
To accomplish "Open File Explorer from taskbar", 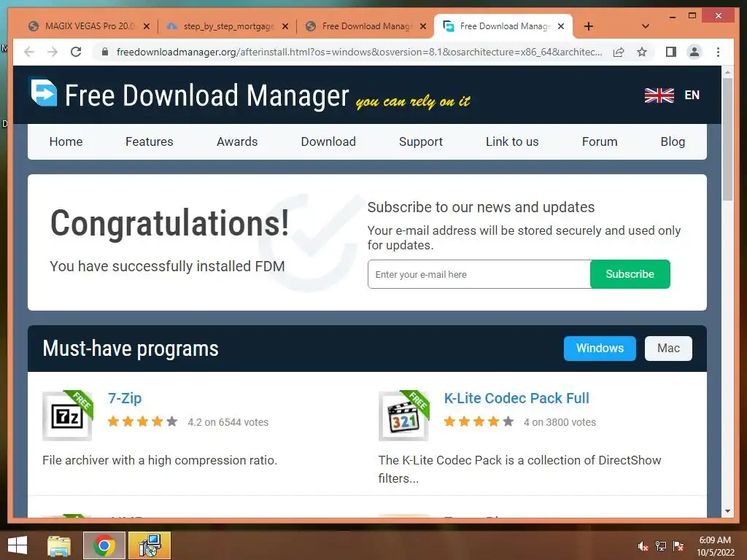I will (59, 545).
